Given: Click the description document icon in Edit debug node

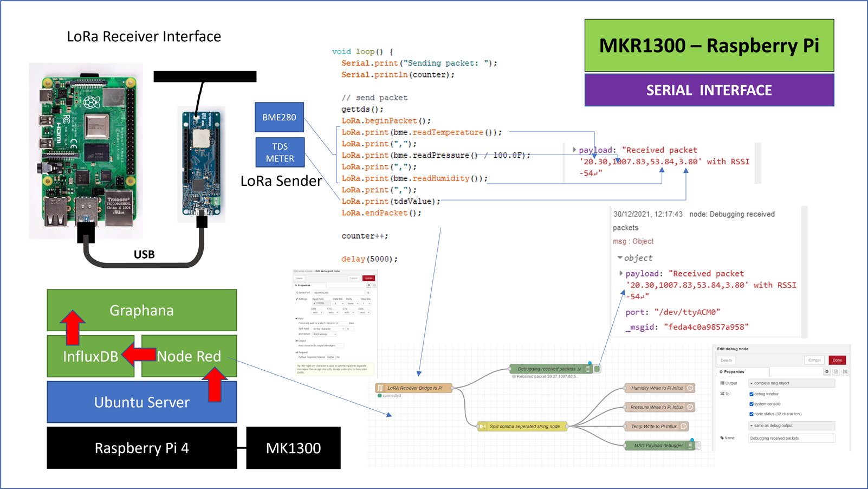Looking at the screenshot, I should click(x=836, y=371).
